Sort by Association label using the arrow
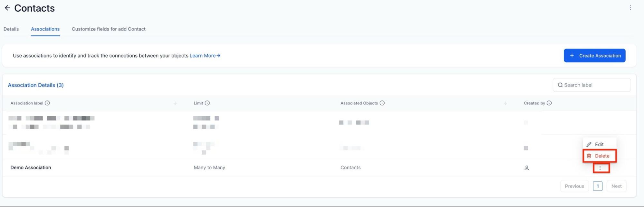 pos(175,103)
